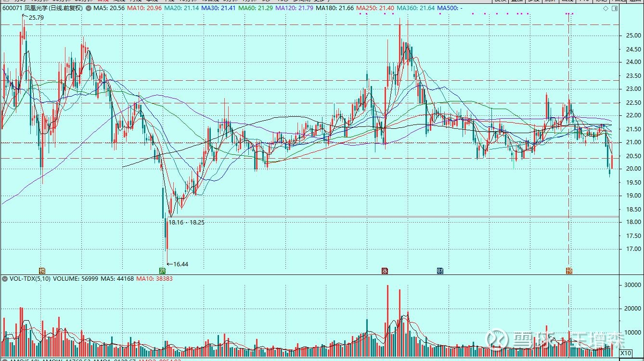
Task: Click the 10000 volume axis label
Action: click(x=632, y=333)
